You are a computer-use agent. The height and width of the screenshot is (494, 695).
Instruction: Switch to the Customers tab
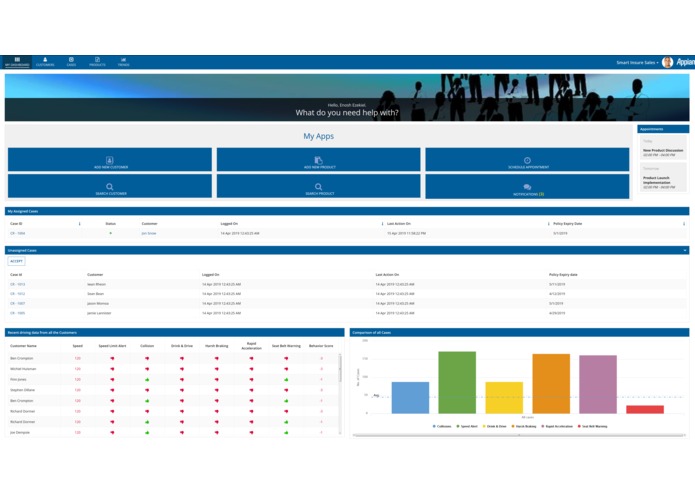(45, 62)
